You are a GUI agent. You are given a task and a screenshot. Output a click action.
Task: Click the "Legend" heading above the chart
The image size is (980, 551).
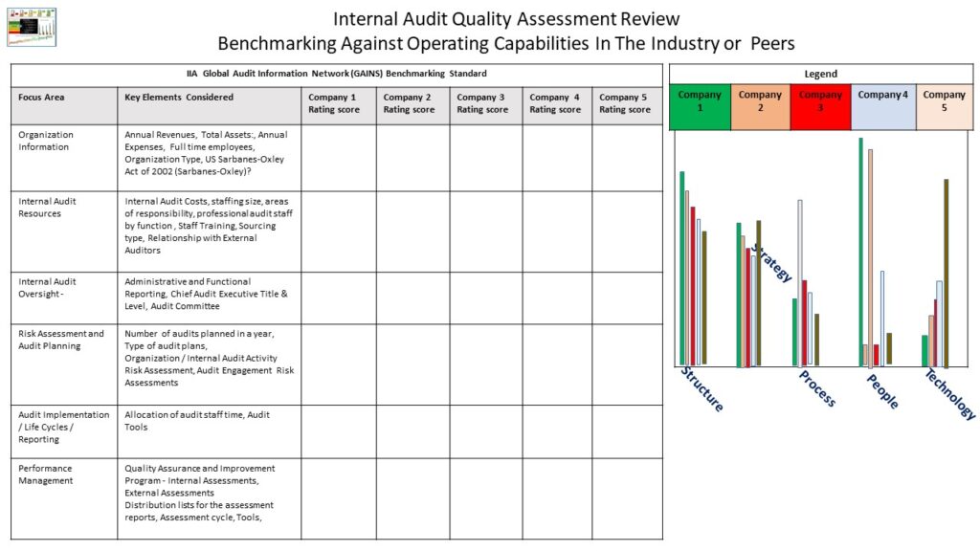point(820,74)
